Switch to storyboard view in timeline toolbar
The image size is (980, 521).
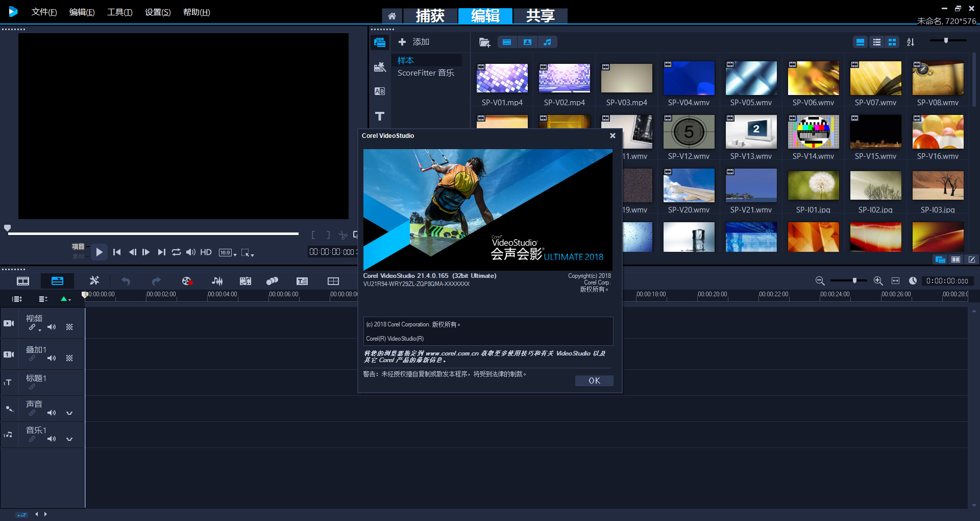pos(23,281)
